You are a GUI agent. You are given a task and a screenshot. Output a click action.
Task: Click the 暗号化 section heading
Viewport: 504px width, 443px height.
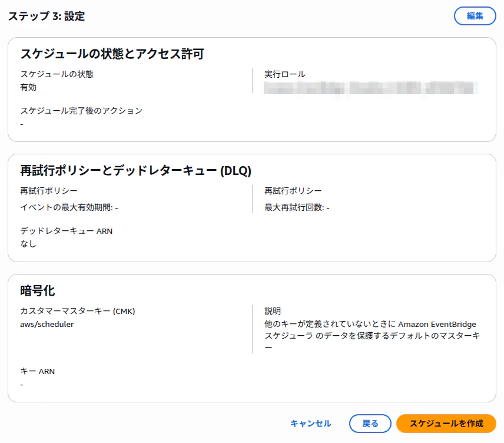coord(37,291)
